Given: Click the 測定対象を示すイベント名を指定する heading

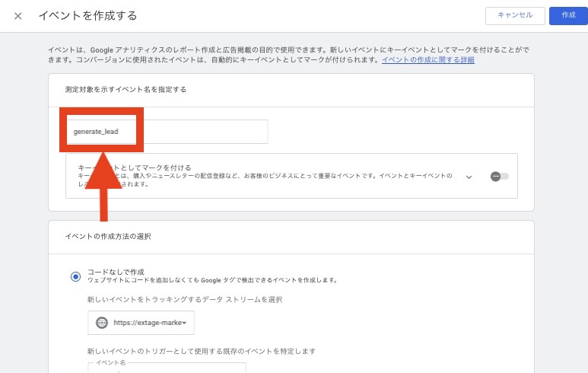Looking at the screenshot, I should pos(126,89).
